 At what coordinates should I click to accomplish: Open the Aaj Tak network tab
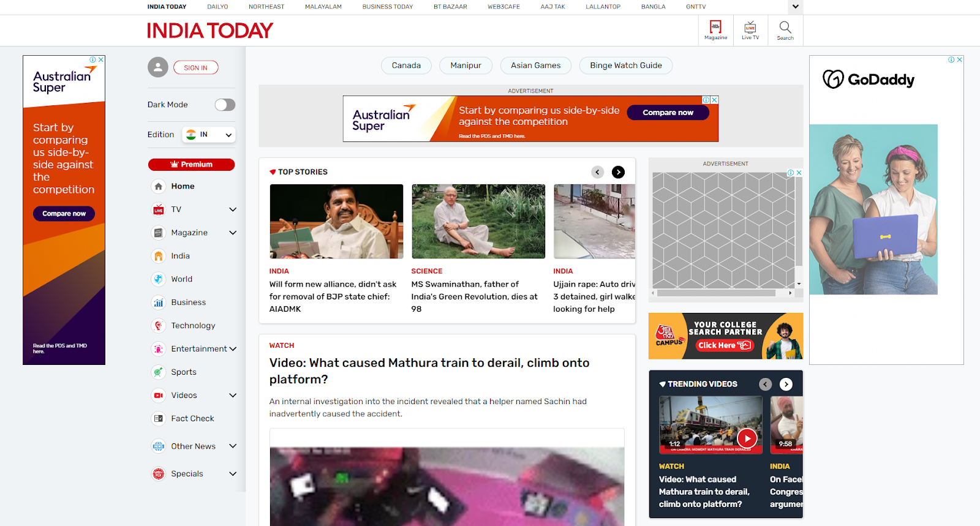pyautogui.click(x=552, y=7)
